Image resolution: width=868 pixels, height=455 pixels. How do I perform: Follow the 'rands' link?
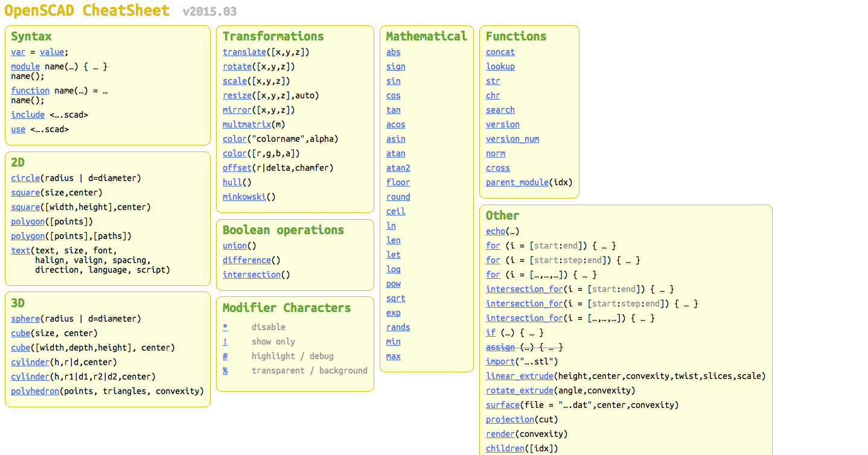tap(398, 327)
